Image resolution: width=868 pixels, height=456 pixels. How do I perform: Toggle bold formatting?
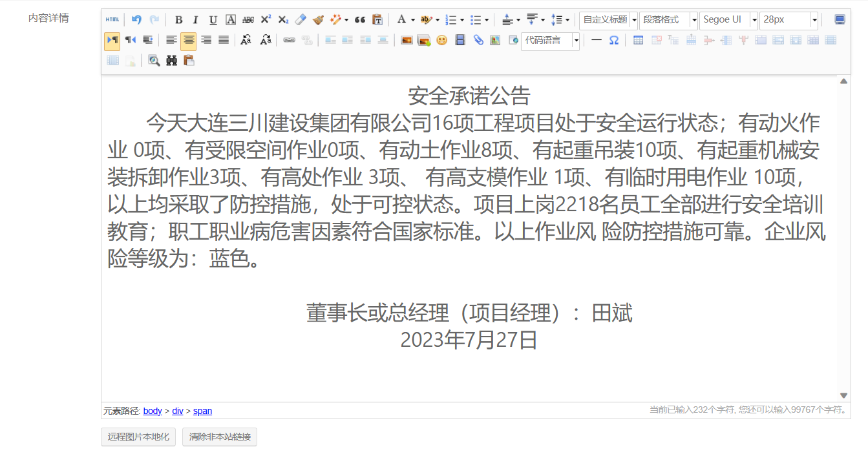(x=178, y=20)
